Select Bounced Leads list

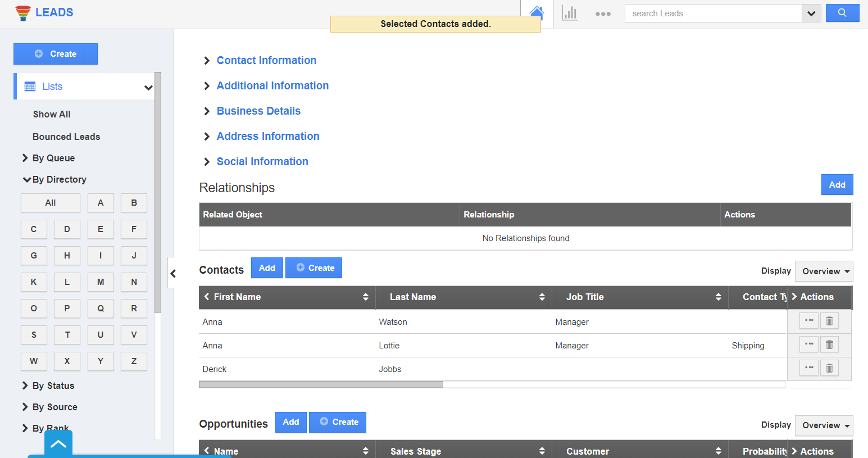66,137
